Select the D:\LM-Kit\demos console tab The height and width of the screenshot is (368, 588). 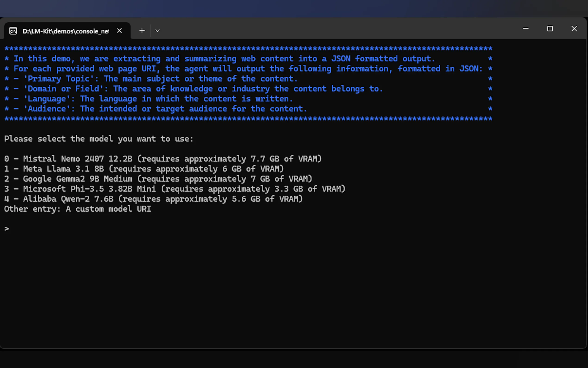click(66, 31)
